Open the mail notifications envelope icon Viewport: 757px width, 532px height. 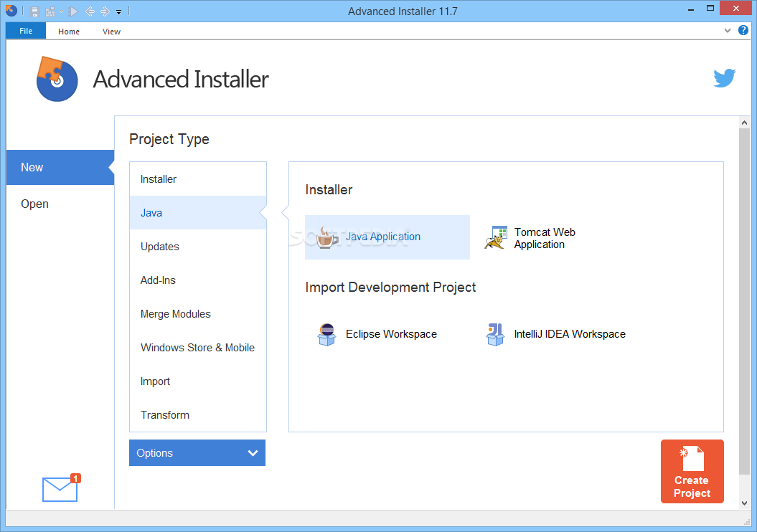pyautogui.click(x=60, y=489)
